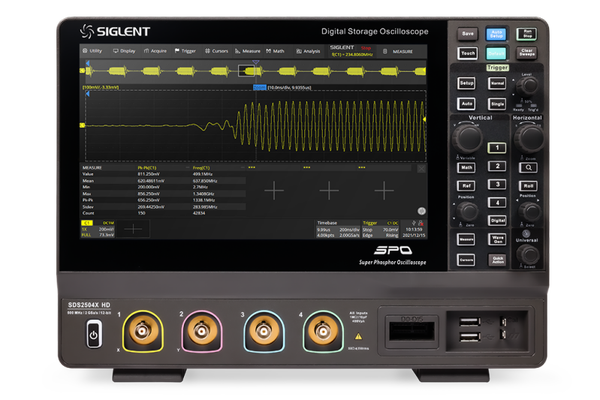The image size is (600, 400).
Task: Select Auto trigger mode button
Action: coord(466,103)
